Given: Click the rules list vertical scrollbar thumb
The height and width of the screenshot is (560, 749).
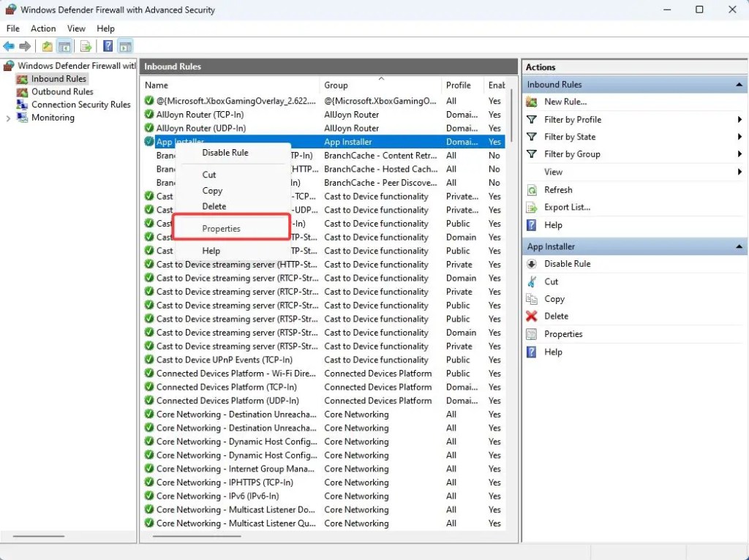Looking at the screenshot, I should point(511,115).
